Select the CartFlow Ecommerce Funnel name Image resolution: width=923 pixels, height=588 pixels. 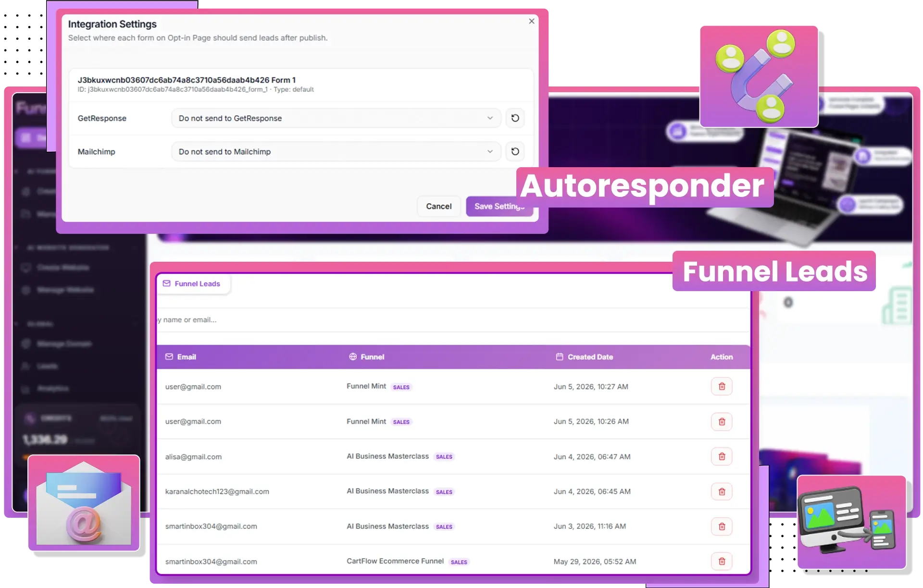(x=395, y=561)
